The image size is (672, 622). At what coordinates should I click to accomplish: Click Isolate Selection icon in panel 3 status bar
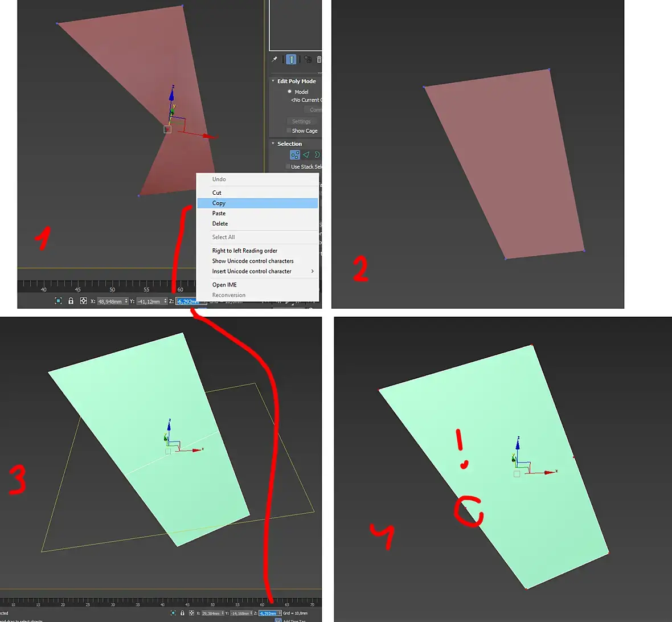(173, 613)
